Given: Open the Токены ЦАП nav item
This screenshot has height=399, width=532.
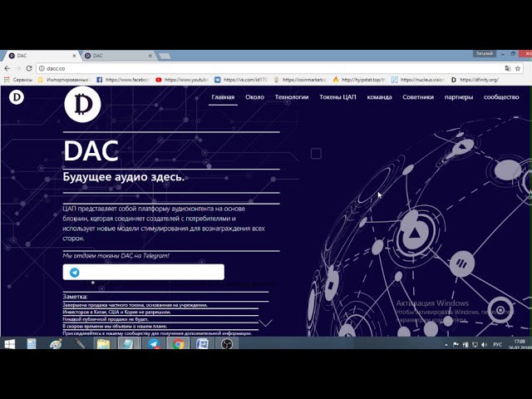Looking at the screenshot, I should click(x=337, y=97).
